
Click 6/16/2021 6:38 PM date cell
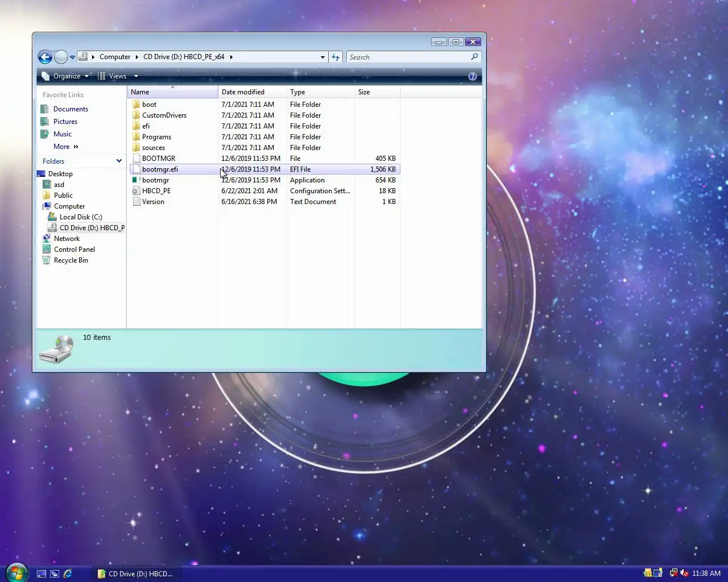pos(249,202)
